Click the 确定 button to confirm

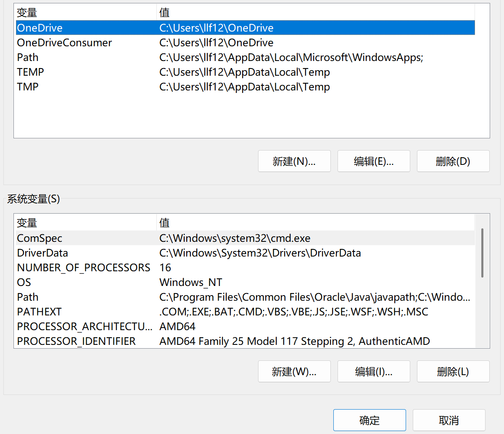pyautogui.click(x=369, y=420)
